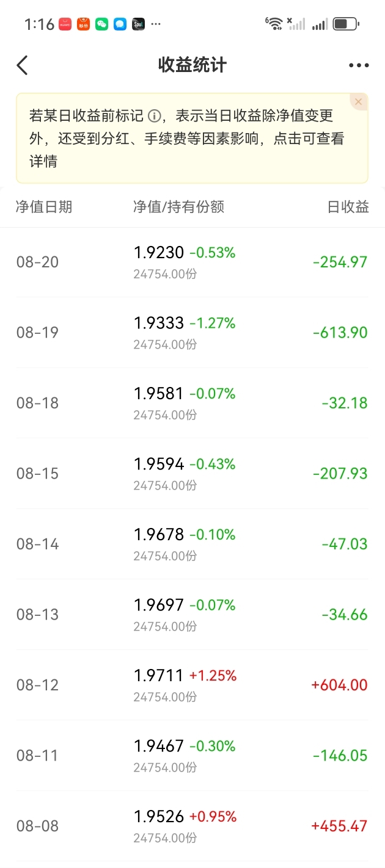
Task: Tap the Wi-Fi signal status icon
Action: tap(274, 24)
